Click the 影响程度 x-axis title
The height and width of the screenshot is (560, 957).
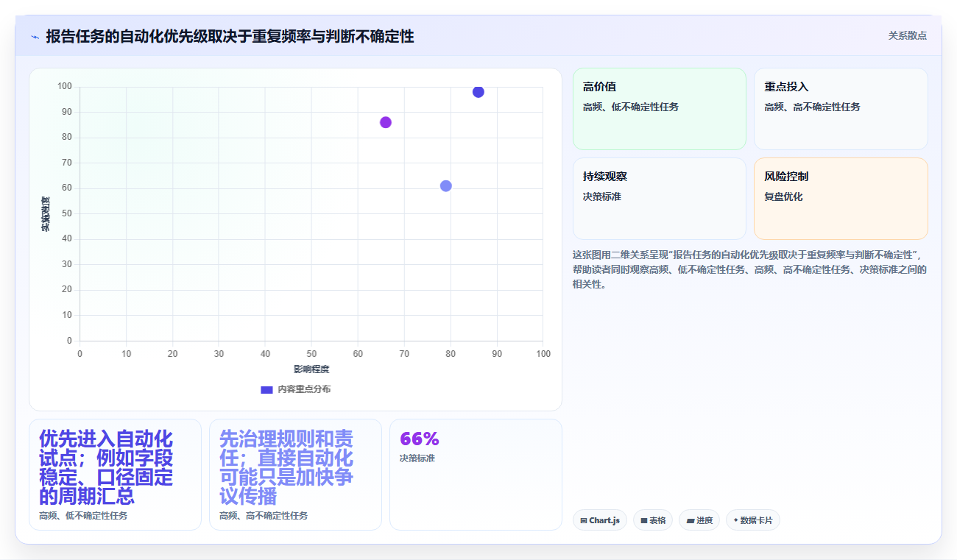(311, 369)
